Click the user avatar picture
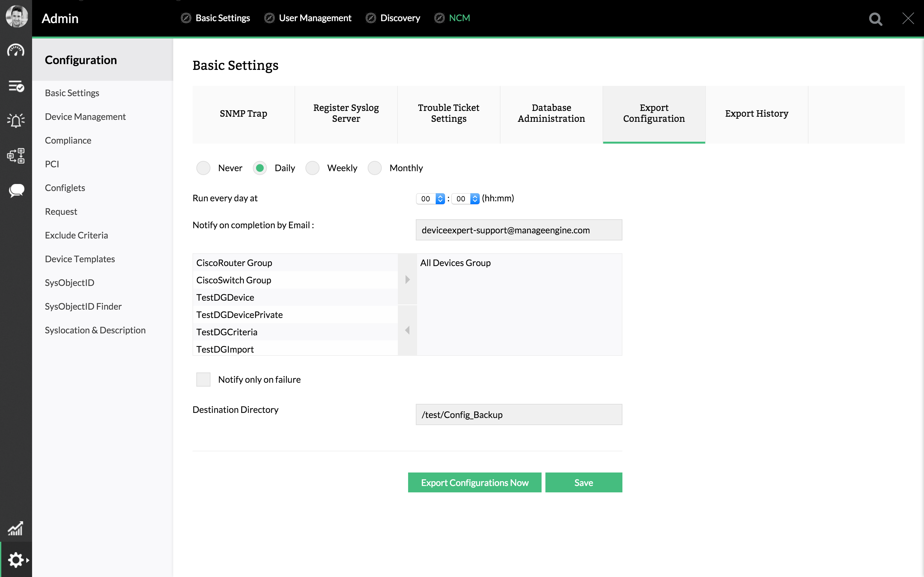 [16, 16]
